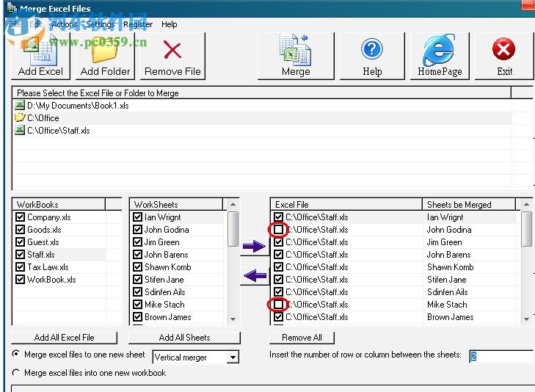Select Stifen Jane worksheet entry
535x392 pixels.
pyautogui.click(x=164, y=280)
